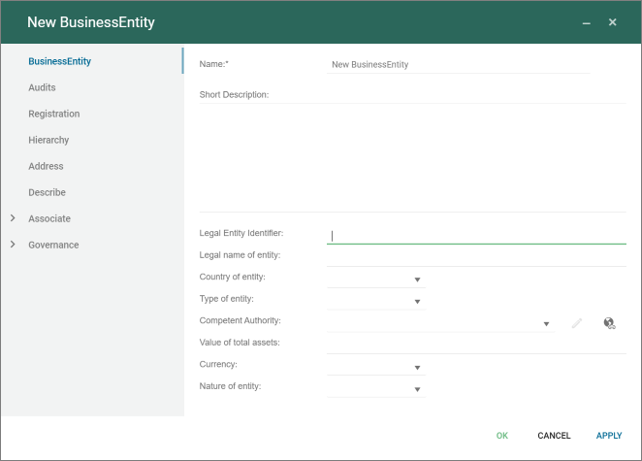The height and width of the screenshot is (461, 642).
Task: Click the APPLY button
Action: pyautogui.click(x=609, y=436)
